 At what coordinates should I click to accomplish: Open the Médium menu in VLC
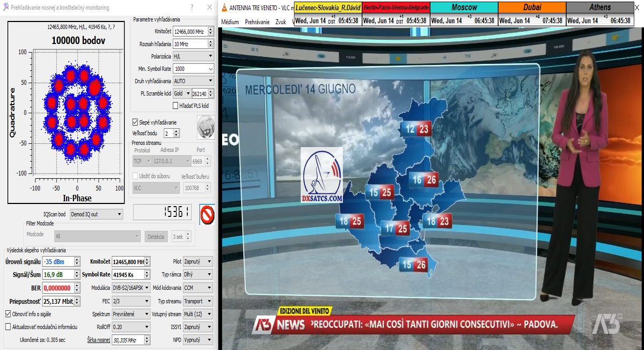click(x=230, y=22)
